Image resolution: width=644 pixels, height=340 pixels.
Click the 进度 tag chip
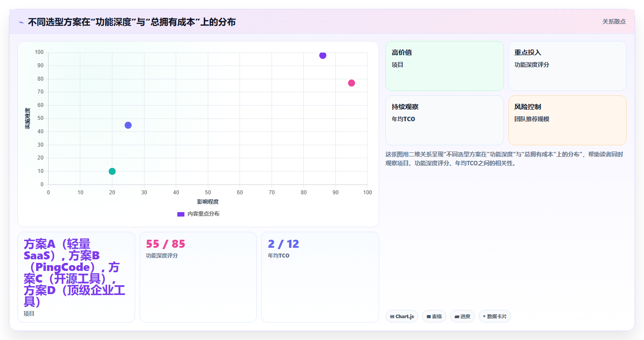tap(462, 316)
